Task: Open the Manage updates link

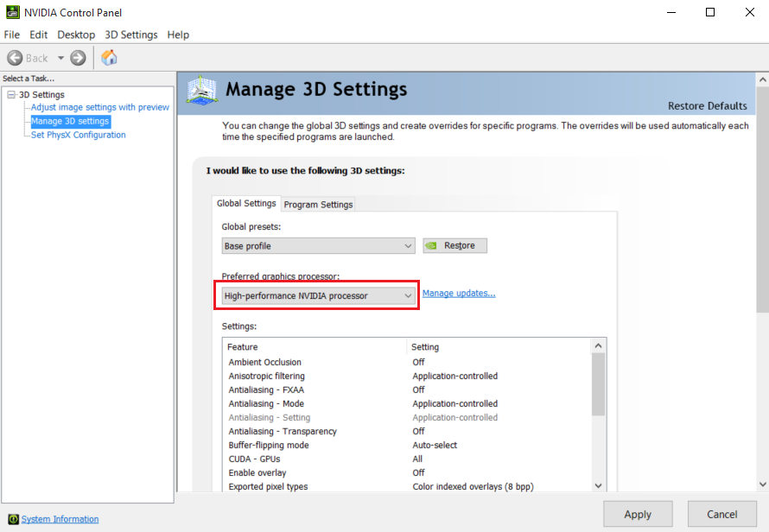Action: [459, 293]
